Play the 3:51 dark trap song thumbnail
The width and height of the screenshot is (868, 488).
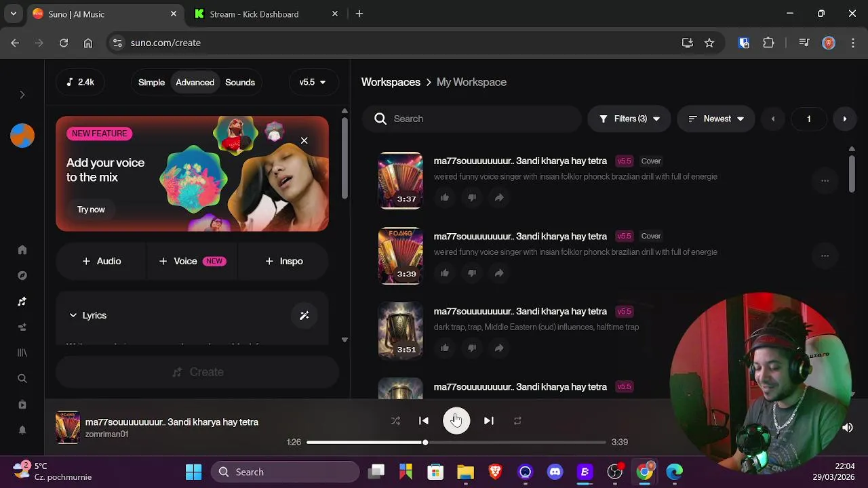pyautogui.click(x=400, y=331)
